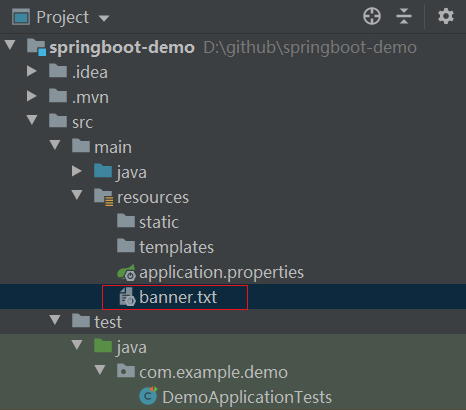Click the blue java source folder icon

103,171
